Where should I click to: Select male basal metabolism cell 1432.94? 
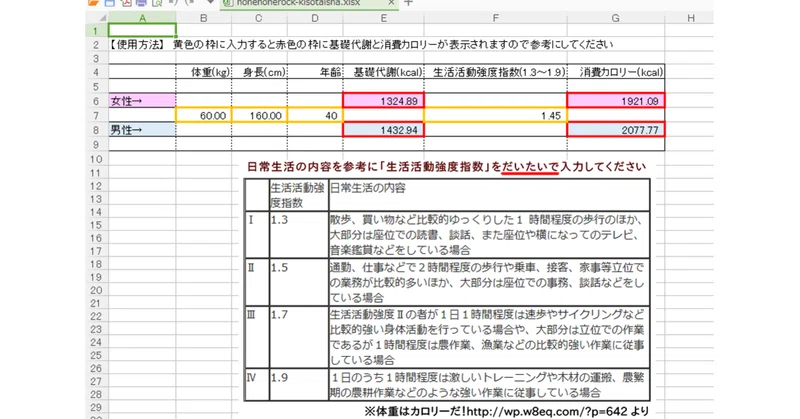click(383, 130)
